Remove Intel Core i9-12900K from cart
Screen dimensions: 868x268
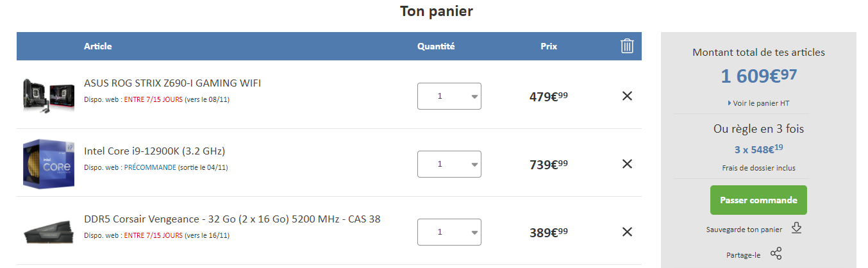628,164
